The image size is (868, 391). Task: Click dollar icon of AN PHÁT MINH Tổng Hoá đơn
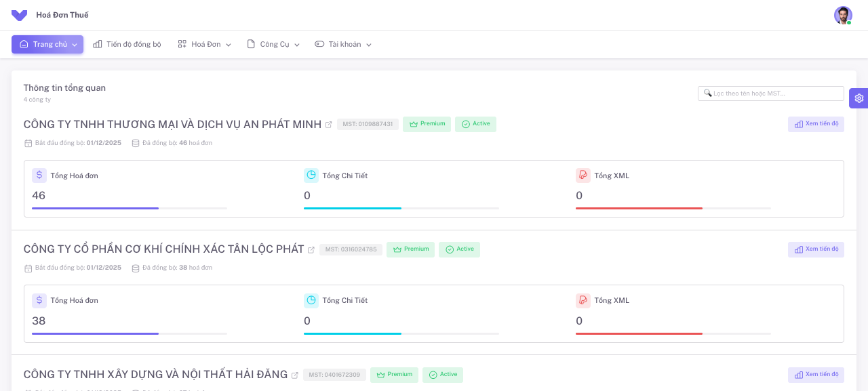pos(39,175)
